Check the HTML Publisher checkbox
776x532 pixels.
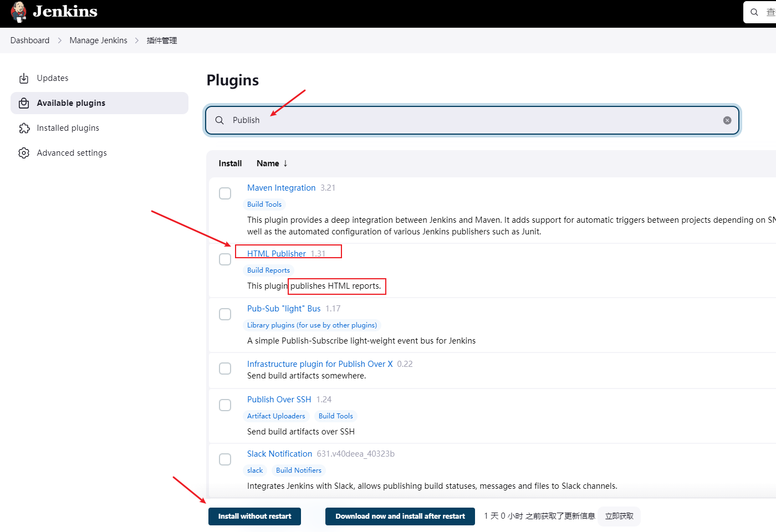click(225, 259)
